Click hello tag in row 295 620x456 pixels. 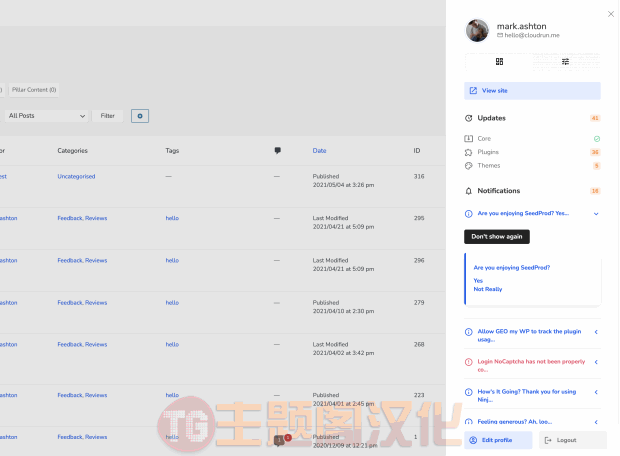pyautogui.click(x=172, y=218)
